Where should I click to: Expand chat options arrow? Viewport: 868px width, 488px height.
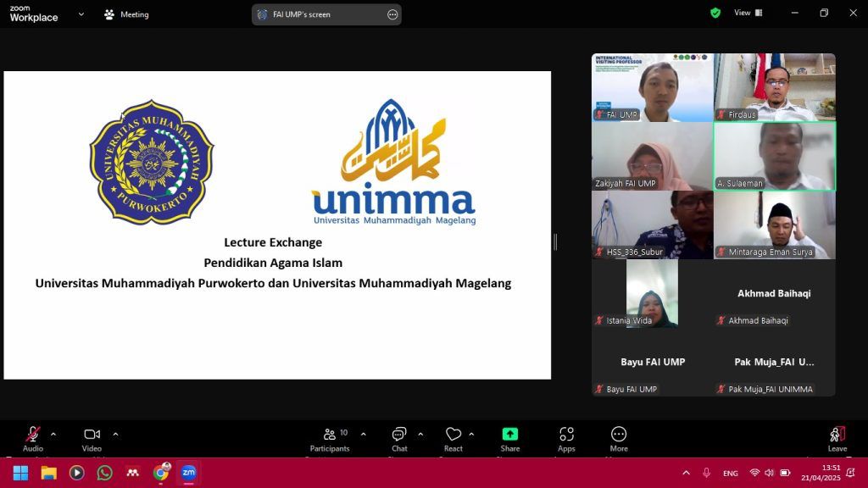tap(420, 435)
